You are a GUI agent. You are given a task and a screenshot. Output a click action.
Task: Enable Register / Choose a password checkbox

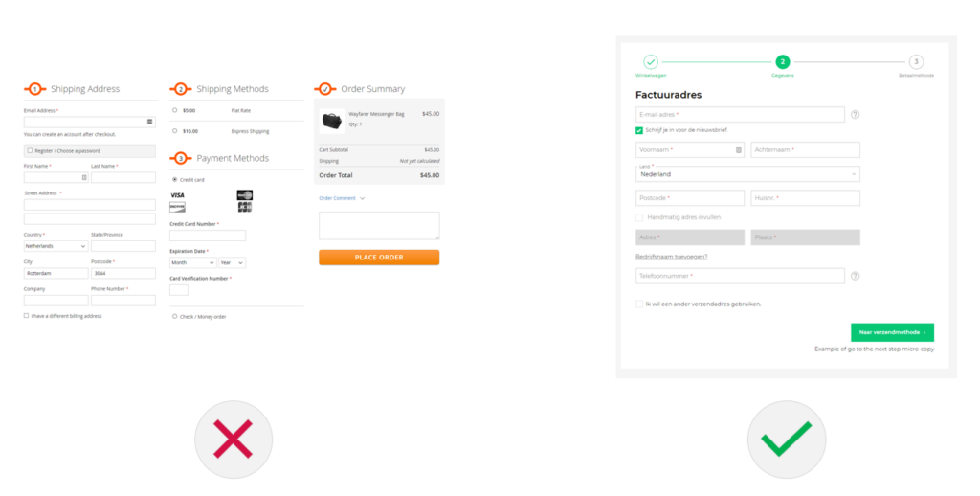click(x=30, y=150)
